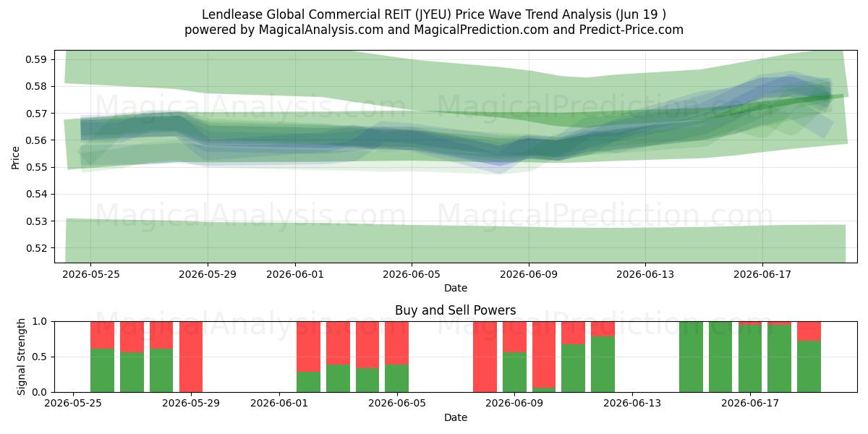Click the 2026-06-09 date tick on price chart
Screen dimensions: 868x434
pos(529,274)
